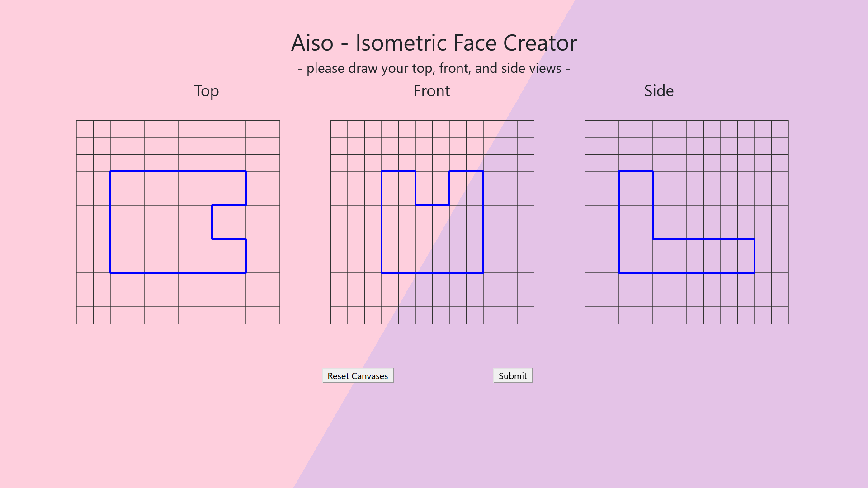Click inside the blue shape on the Top canvas
Screen dimensions: 868x488
[x=161, y=222]
